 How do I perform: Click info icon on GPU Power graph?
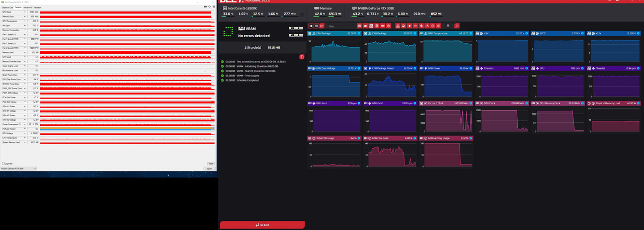coord(471,68)
